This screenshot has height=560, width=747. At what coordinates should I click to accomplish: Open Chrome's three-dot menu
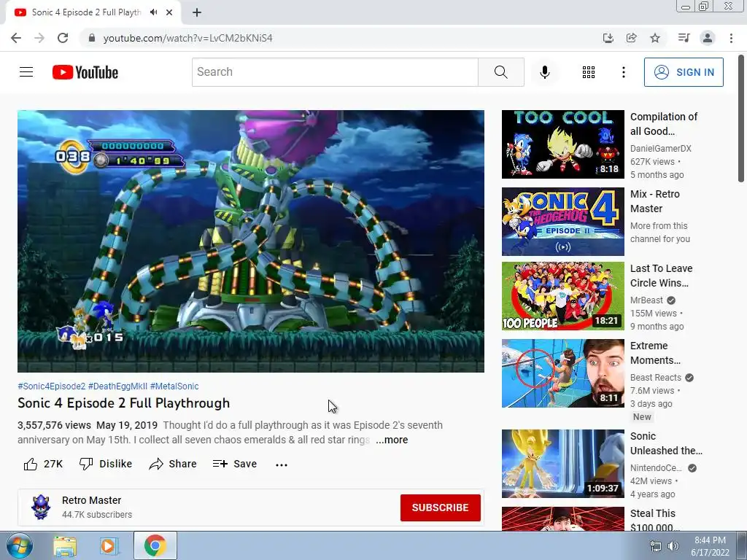(731, 38)
